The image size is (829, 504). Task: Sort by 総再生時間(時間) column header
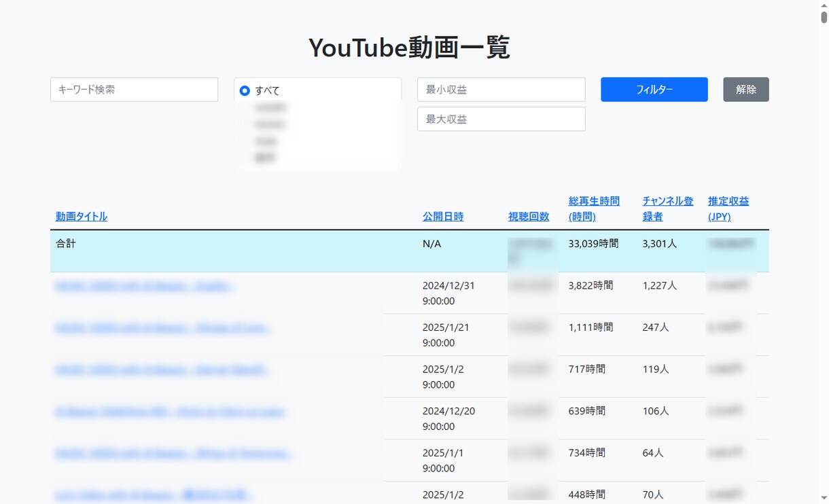594,209
